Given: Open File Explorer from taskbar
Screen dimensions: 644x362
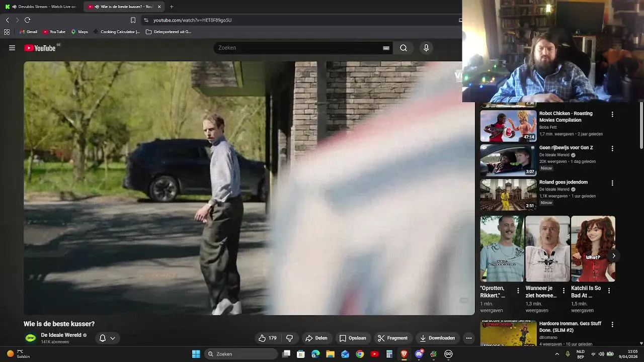Looking at the screenshot, I should (331, 354).
